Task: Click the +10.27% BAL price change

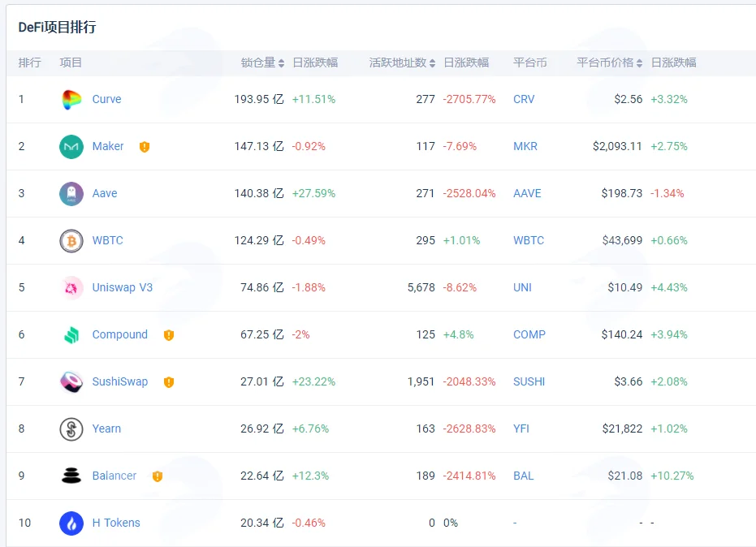Action: 672,476
